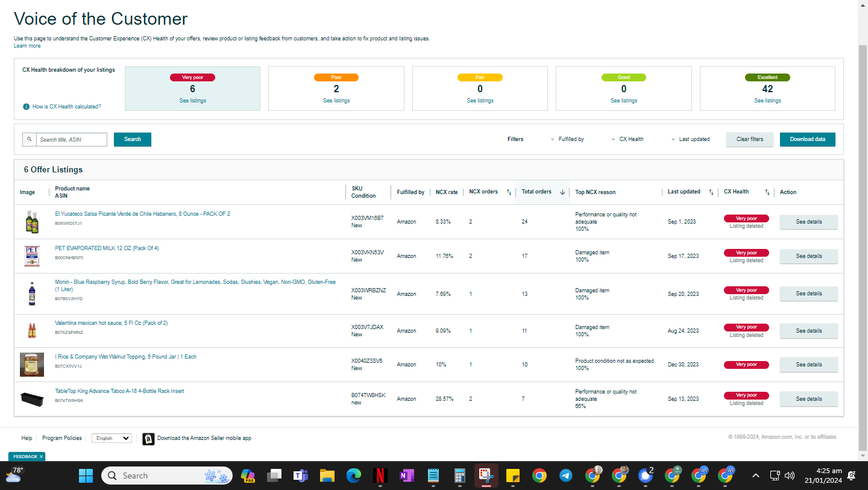This screenshot has width=868, height=490.
Task: Click the volume icon in system tray
Action: click(790, 476)
